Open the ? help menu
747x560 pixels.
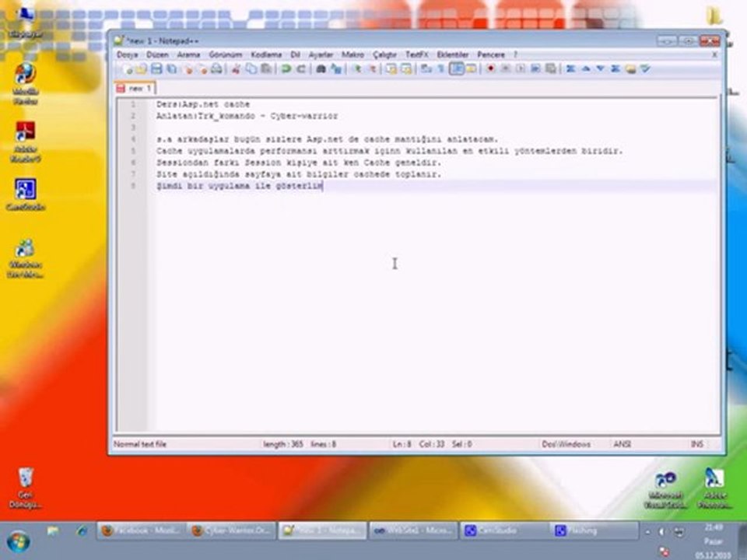(515, 54)
